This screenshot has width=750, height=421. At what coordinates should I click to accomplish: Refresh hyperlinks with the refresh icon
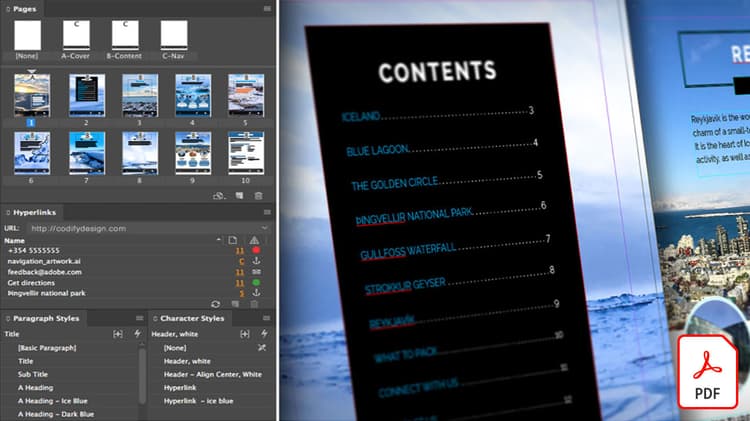pyautogui.click(x=216, y=304)
